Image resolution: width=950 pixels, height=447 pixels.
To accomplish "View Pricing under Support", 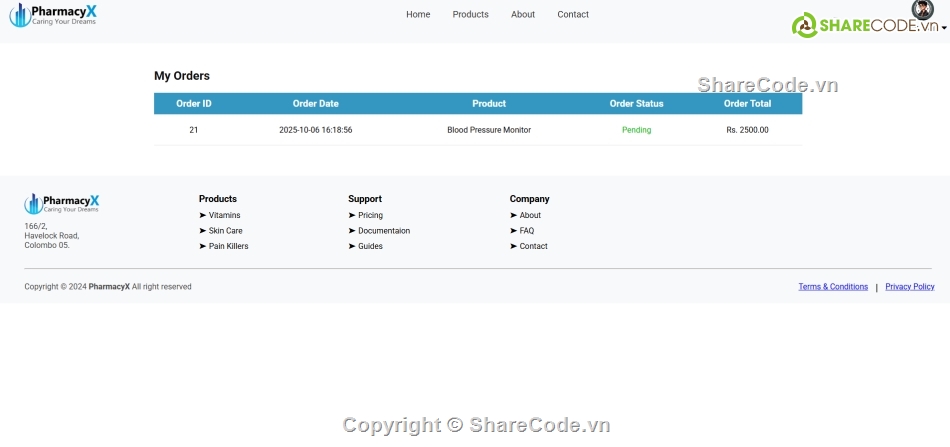I will [x=370, y=215].
